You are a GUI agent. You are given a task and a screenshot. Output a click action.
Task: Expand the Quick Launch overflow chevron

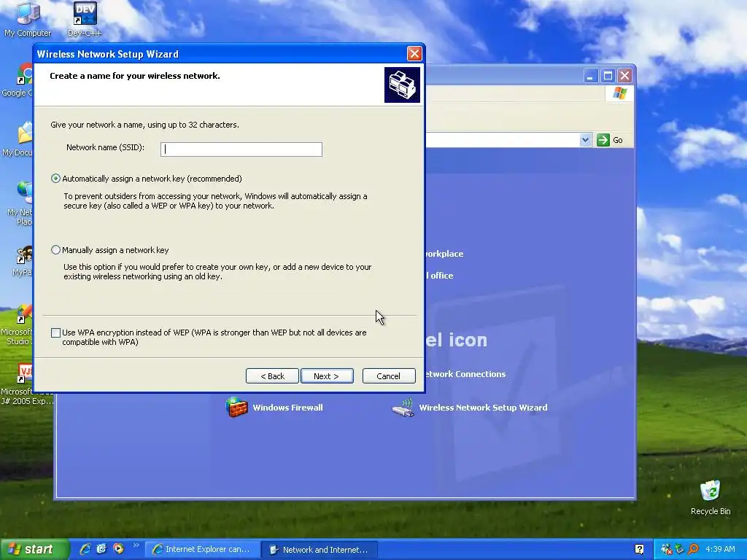[x=136, y=545]
